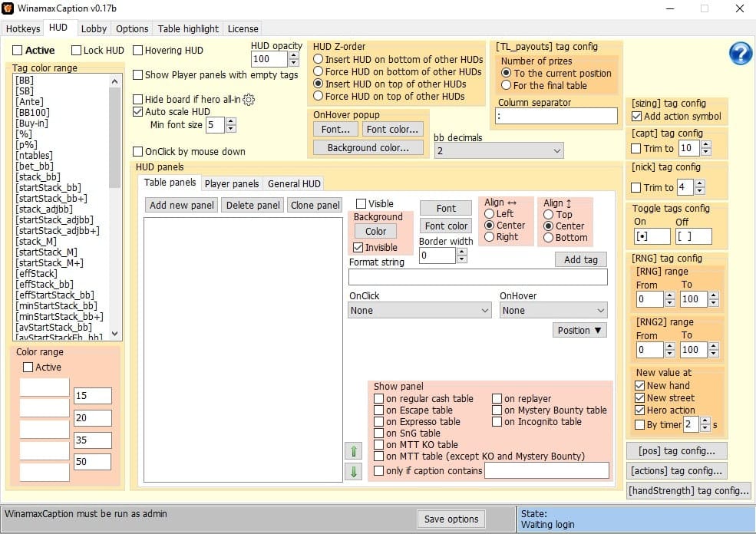This screenshot has height=534, width=756.
Task: Increase HUD opacity with up arrow
Action: [x=294, y=55]
